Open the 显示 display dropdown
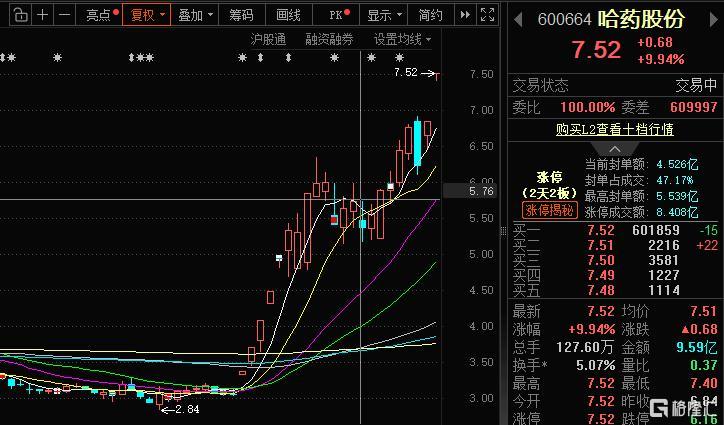The image size is (724, 425). tap(384, 15)
